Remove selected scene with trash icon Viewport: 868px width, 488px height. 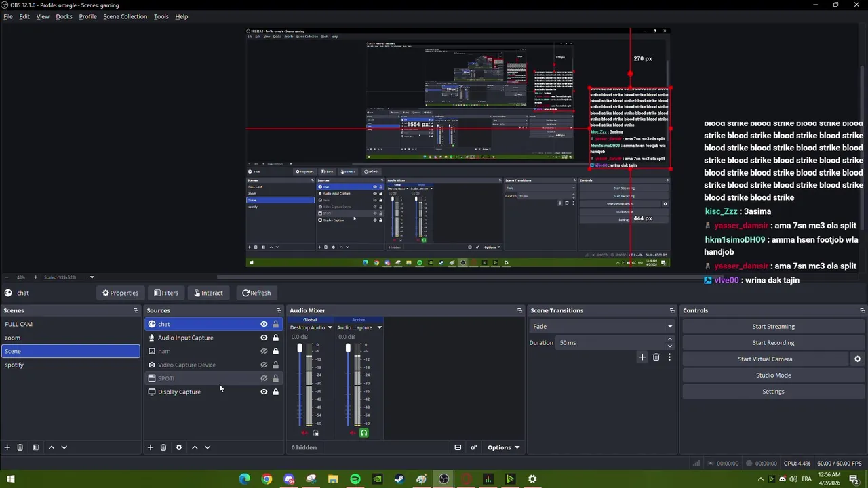coord(20,447)
